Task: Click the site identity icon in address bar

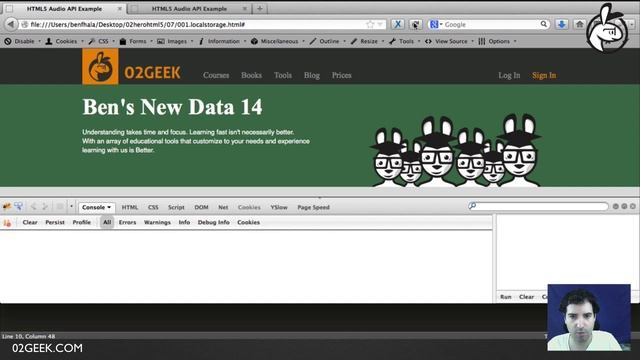Action: coord(24,24)
